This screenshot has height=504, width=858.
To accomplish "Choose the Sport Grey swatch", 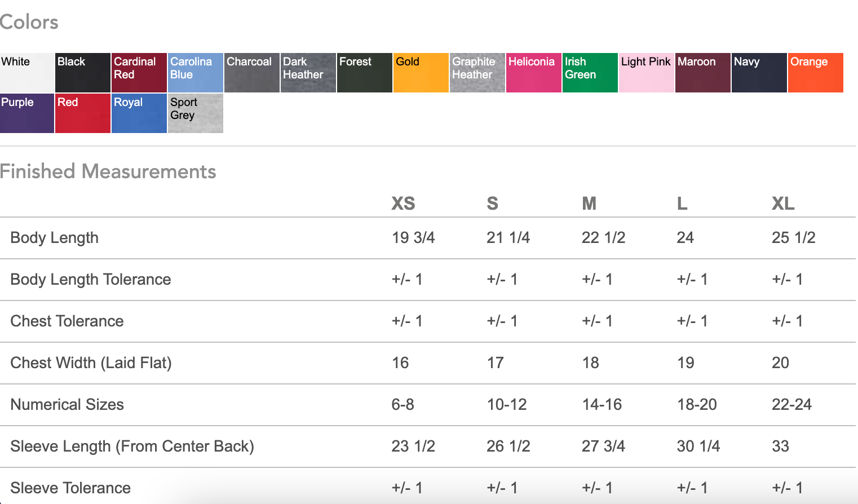I will 196,113.
